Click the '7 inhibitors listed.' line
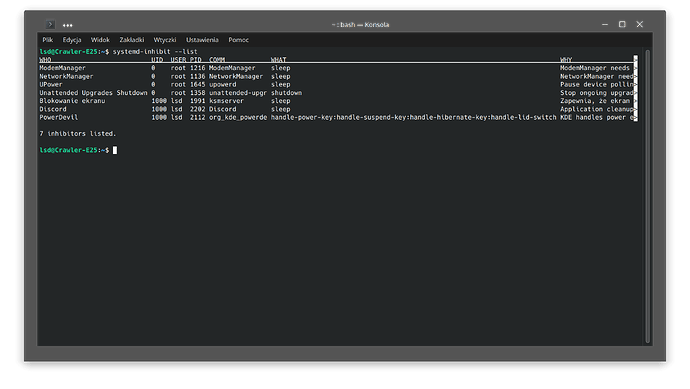Image resolution: width=690 pixels, height=389 pixels. 77,133
